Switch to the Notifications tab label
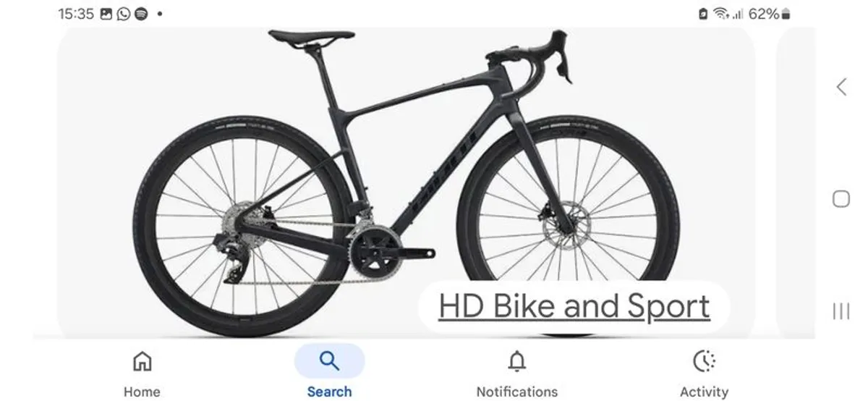Image resolution: width=868 pixels, height=401 pixels. 516,392
